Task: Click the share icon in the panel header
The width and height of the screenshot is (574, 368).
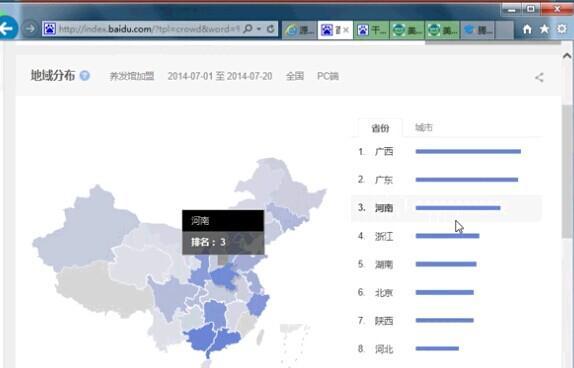Action: click(539, 77)
